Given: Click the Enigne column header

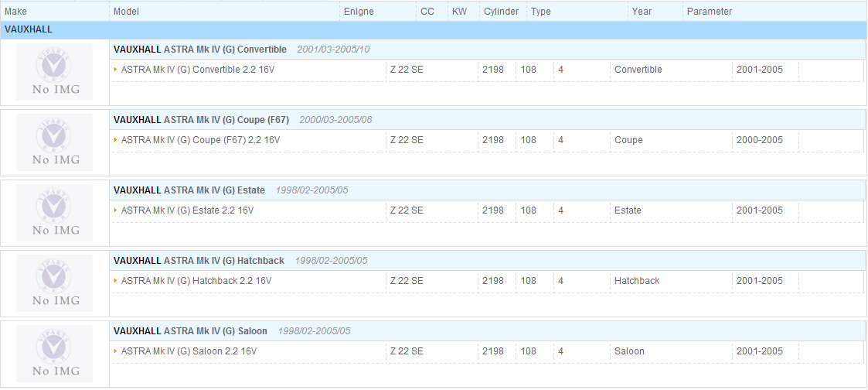Looking at the screenshot, I should 359,11.
